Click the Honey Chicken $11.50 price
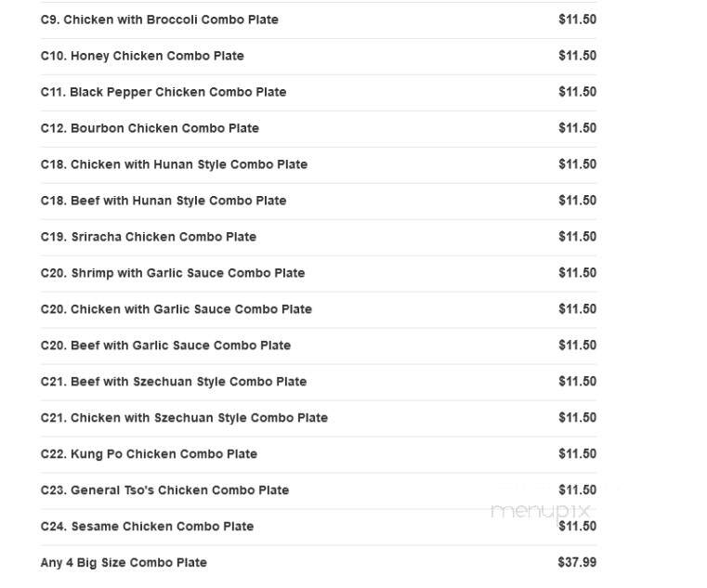The width and height of the screenshot is (707, 588). pos(578,56)
